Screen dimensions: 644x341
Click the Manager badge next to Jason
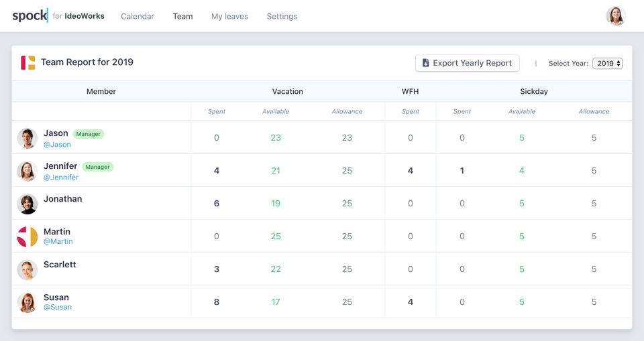pyautogui.click(x=88, y=134)
